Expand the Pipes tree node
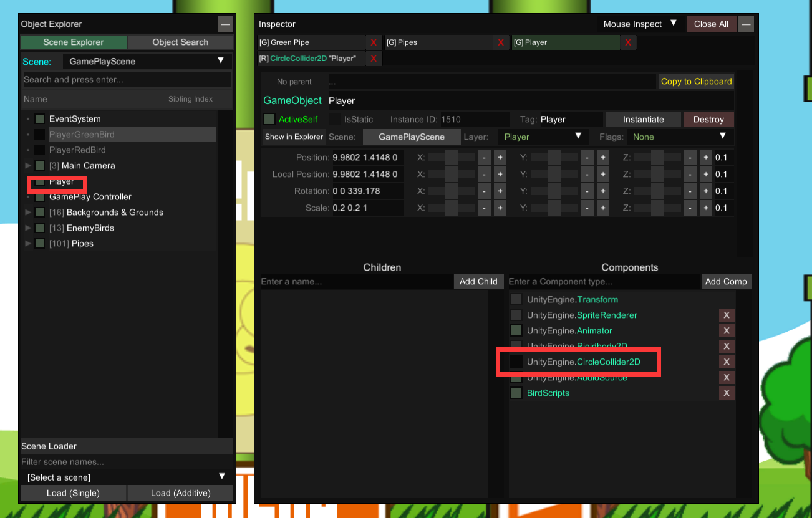 tap(27, 244)
